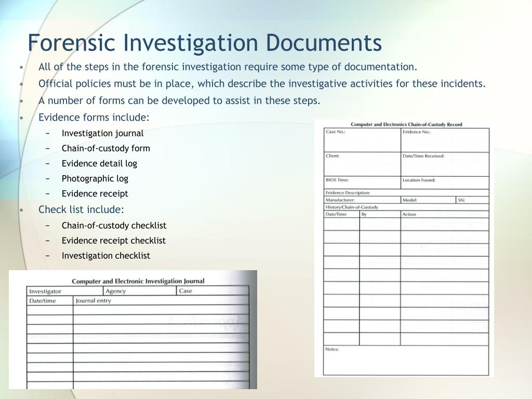The height and width of the screenshot is (399, 532).
Task: Click the 'Action' column header in custody table
Action: (x=445, y=214)
